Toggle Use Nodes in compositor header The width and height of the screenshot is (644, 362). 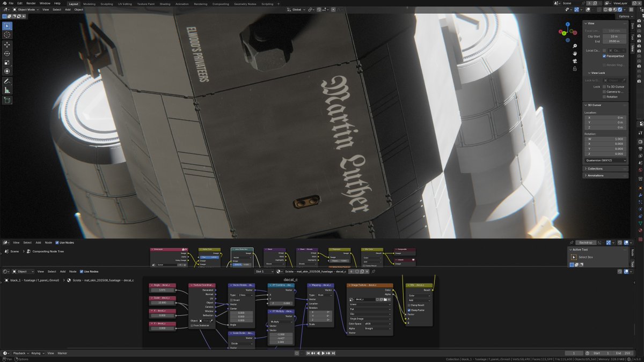pos(57,242)
